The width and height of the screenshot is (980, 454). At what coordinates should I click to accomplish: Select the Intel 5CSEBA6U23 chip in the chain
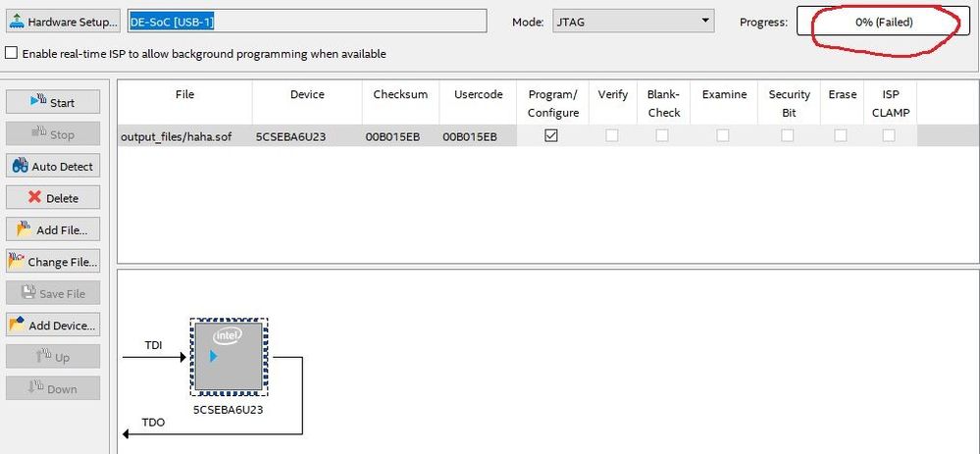click(x=228, y=356)
